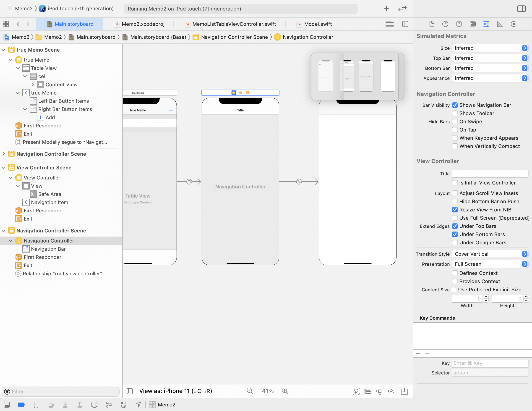Click View as: iPhone 11 button

pos(175,391)
